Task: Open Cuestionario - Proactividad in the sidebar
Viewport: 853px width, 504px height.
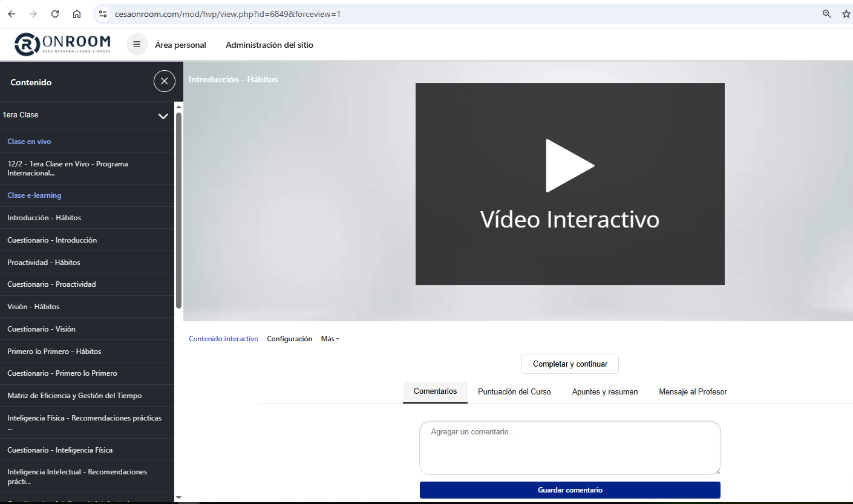Action: coord(51,284)
